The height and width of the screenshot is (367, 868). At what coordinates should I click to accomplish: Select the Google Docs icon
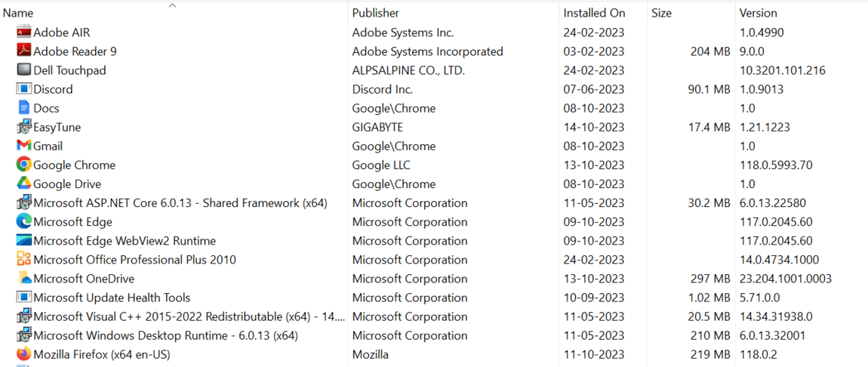coord(24,107)
